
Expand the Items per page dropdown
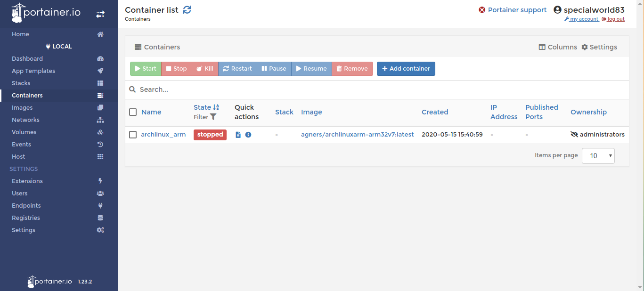point(598,156)
